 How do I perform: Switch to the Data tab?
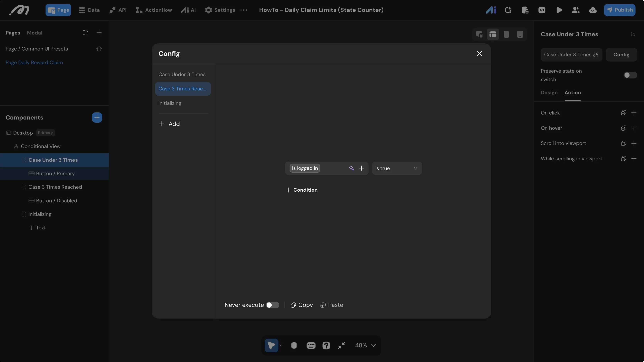pos(89,10)
